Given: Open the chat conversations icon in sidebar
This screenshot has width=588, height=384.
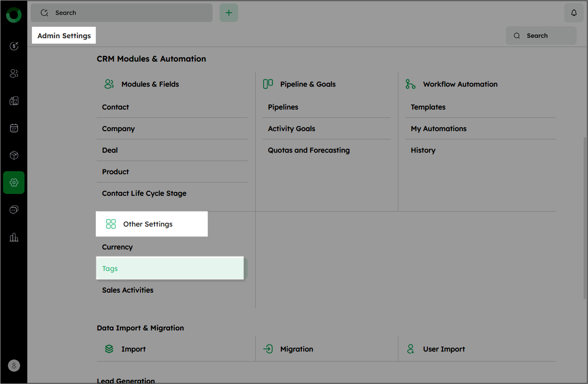Looking at the screenshot, I should (14, 210).
